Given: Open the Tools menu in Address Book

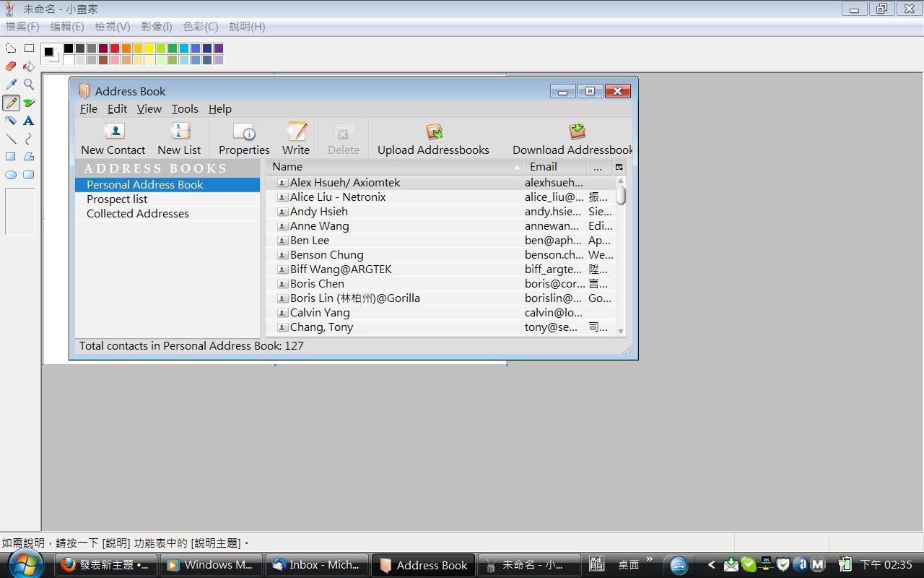Looking at the screenshot, I should click(x=185, y=108).
